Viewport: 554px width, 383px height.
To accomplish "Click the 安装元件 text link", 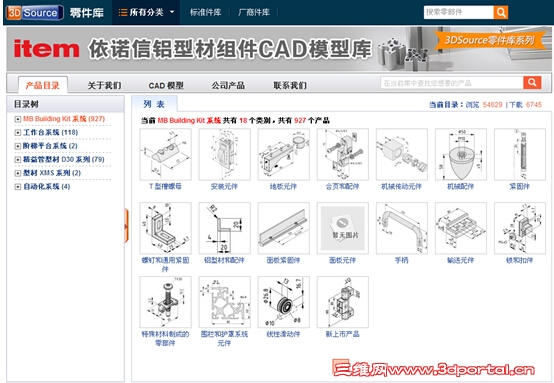I will click(224, 186).
